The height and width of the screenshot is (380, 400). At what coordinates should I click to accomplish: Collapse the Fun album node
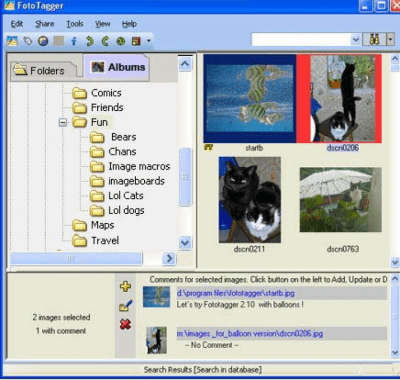pyautogui.click(x=62, y=123)
